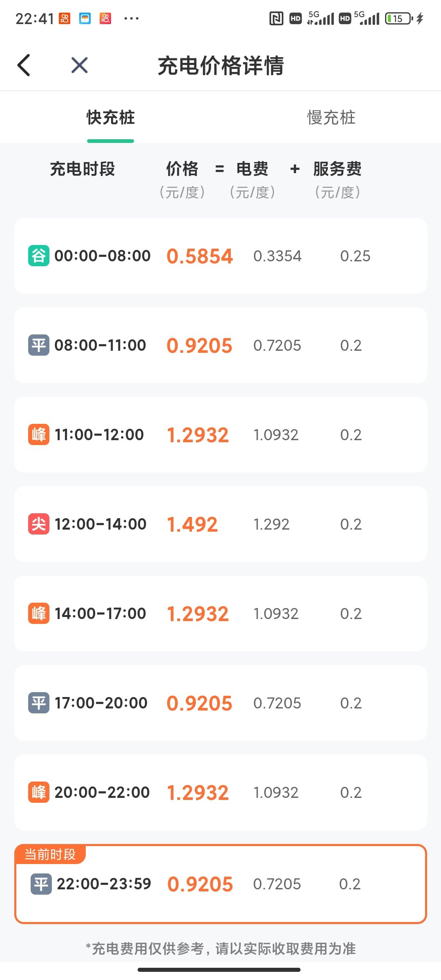Tap the green 谷 valley badge icon
This screenshot has width=441, height=980.
click(39, 256)
